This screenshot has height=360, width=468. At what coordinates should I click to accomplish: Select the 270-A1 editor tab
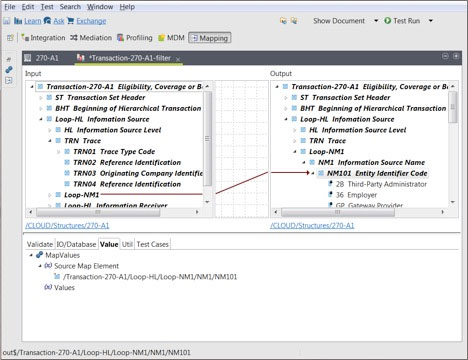coord(42,58)
